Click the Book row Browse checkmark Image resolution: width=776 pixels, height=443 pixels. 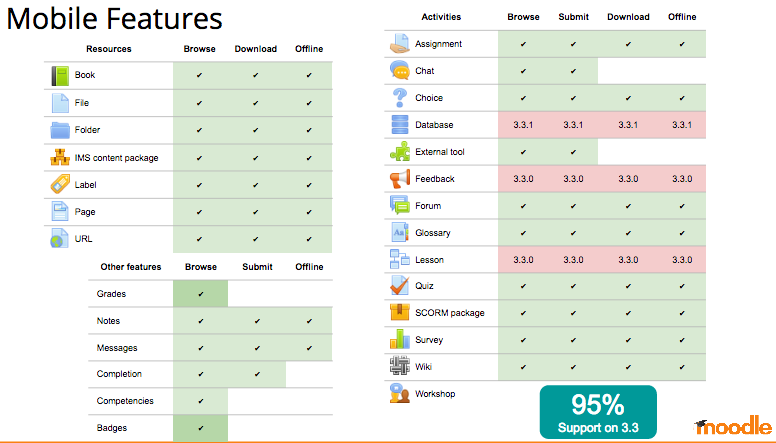point(199,75)
